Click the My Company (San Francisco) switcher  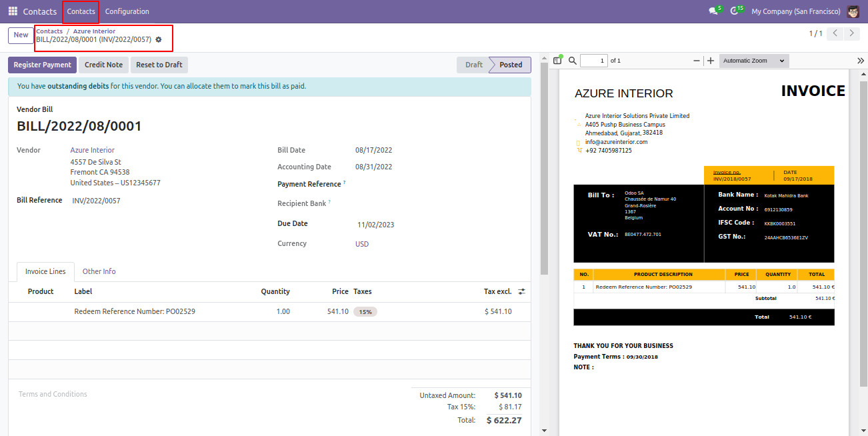coord(796,11)
